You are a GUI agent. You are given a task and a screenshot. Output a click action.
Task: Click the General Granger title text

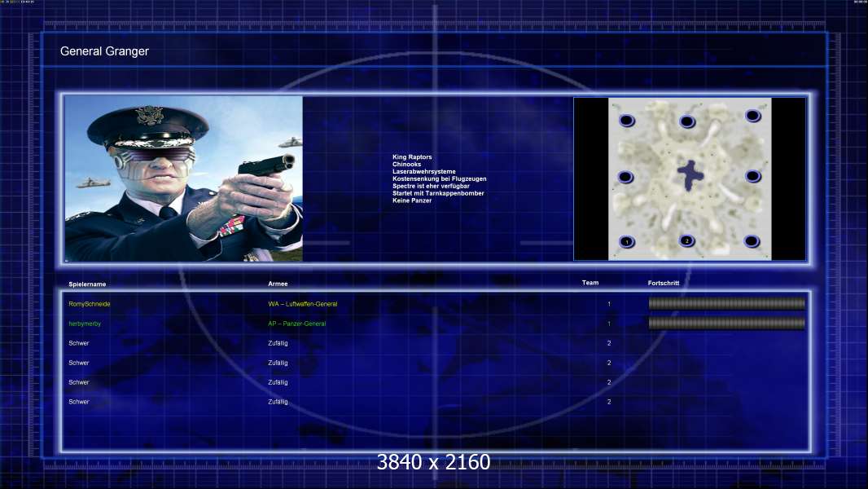pyautogui.click(x=104, y=51)
